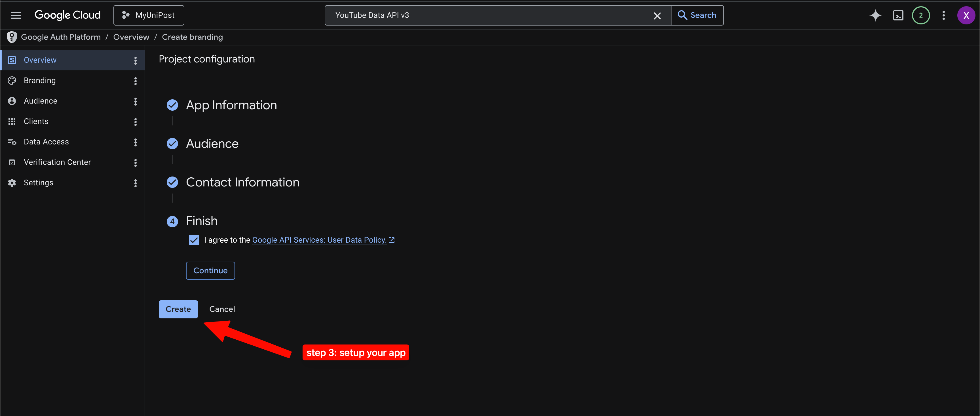
Task: Expand the App Information step
Action: pos(231,105)
